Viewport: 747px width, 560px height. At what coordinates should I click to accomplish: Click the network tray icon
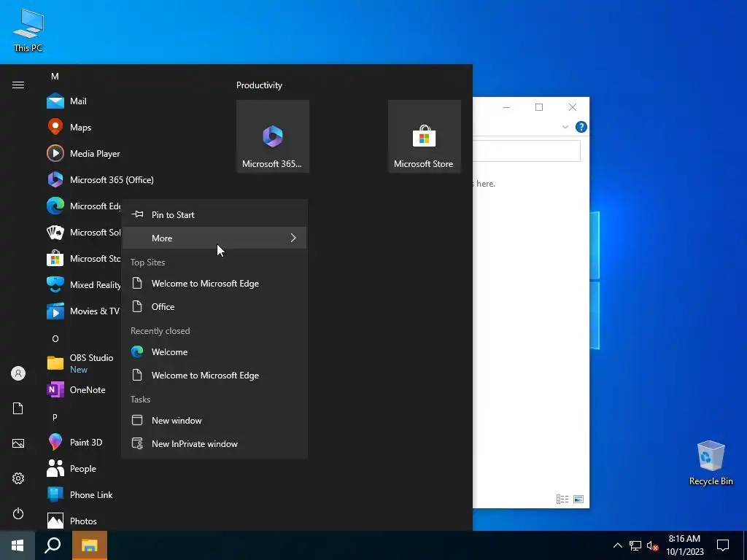pyautogui.click(x=635, y=545)
